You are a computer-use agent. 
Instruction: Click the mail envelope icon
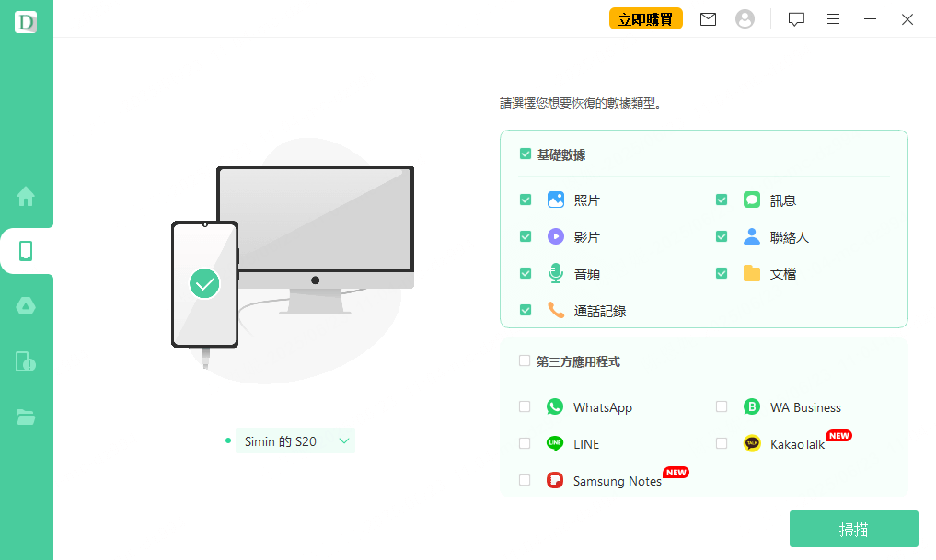click(708, 19)
